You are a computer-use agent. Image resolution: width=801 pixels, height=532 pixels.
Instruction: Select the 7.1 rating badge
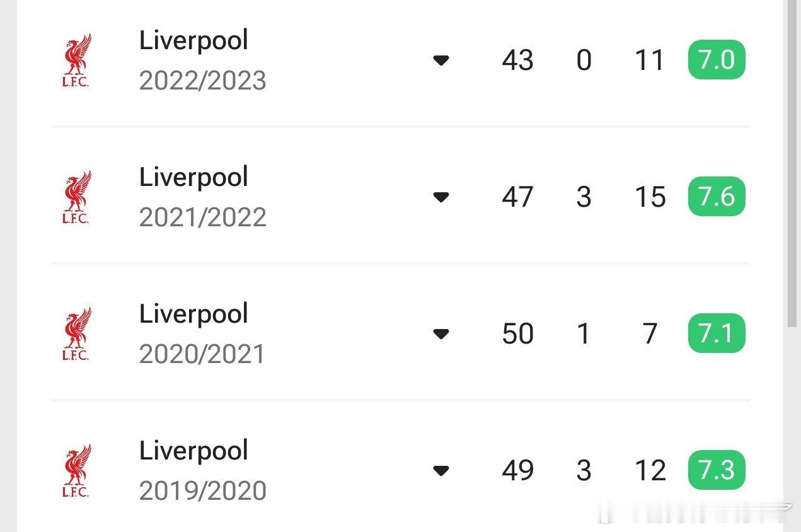point(717,333)
